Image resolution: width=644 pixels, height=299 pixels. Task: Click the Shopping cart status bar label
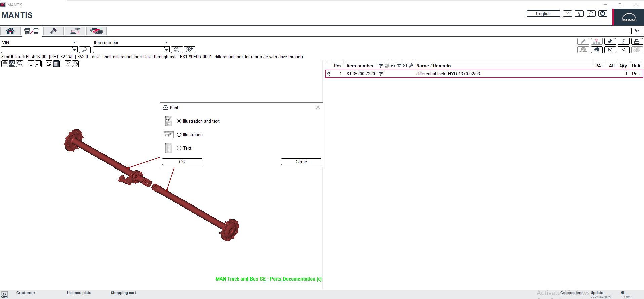tap(123, 293)
